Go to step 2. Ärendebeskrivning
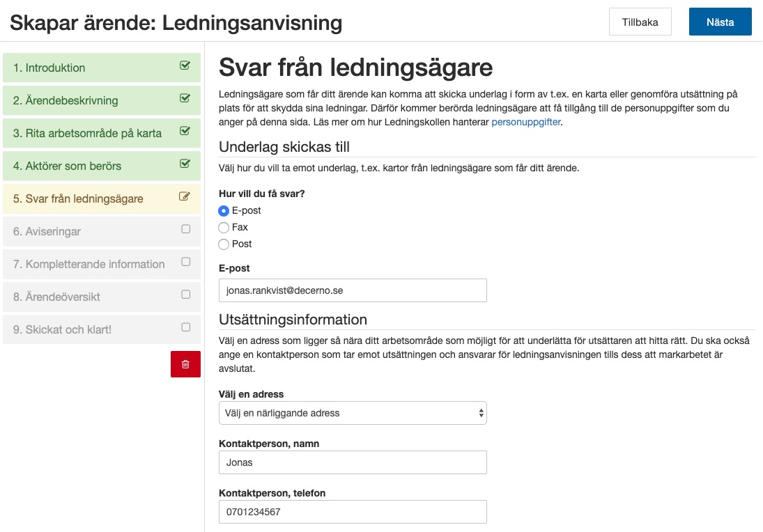Screen dimensions: 763x532 102,100
